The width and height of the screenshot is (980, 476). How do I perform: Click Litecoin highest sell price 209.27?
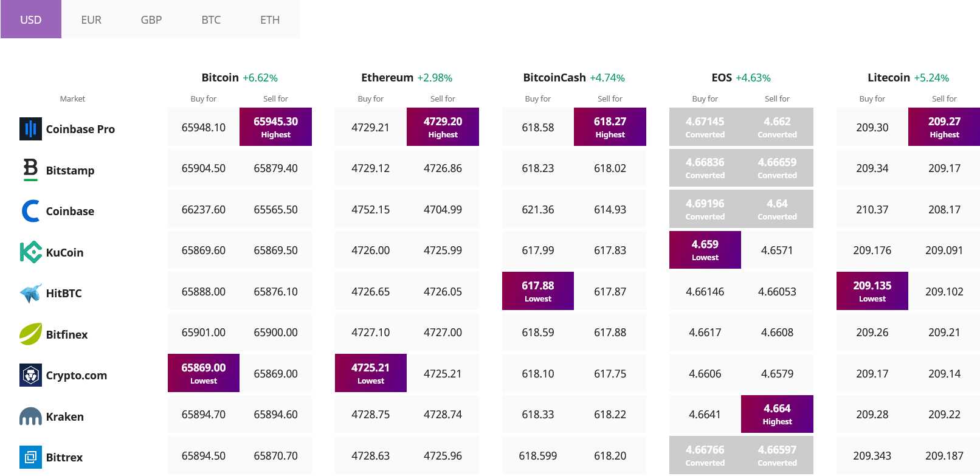944,126
